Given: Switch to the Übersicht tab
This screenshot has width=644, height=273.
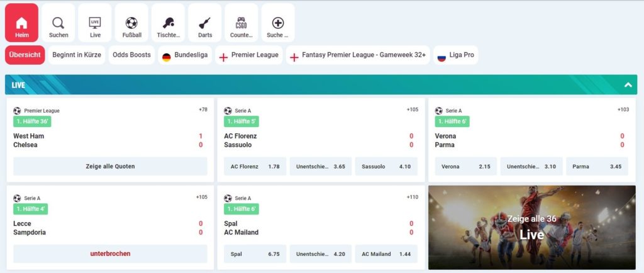Looking at the screenshot, I should pos(25,55).
